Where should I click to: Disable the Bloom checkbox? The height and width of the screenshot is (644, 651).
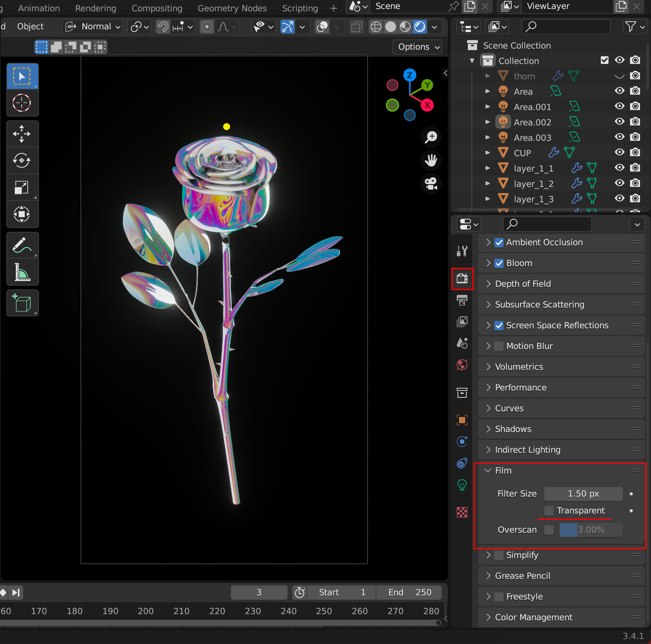coord(499,263)
